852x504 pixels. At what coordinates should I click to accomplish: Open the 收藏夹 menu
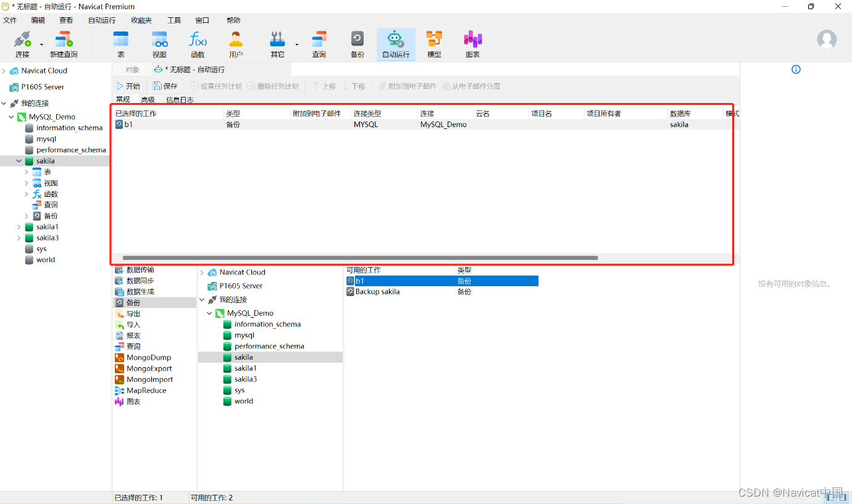pos(141,20)
